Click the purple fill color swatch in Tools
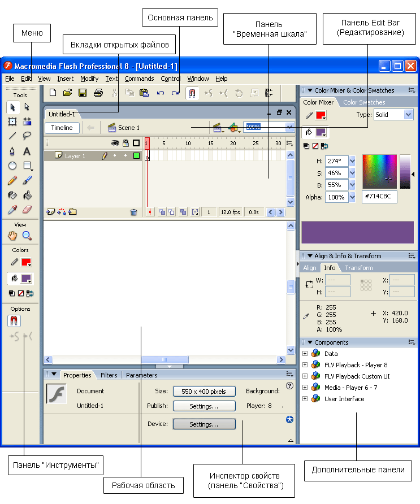The height and width of the screenshot is (504, 420). [26, 279]
